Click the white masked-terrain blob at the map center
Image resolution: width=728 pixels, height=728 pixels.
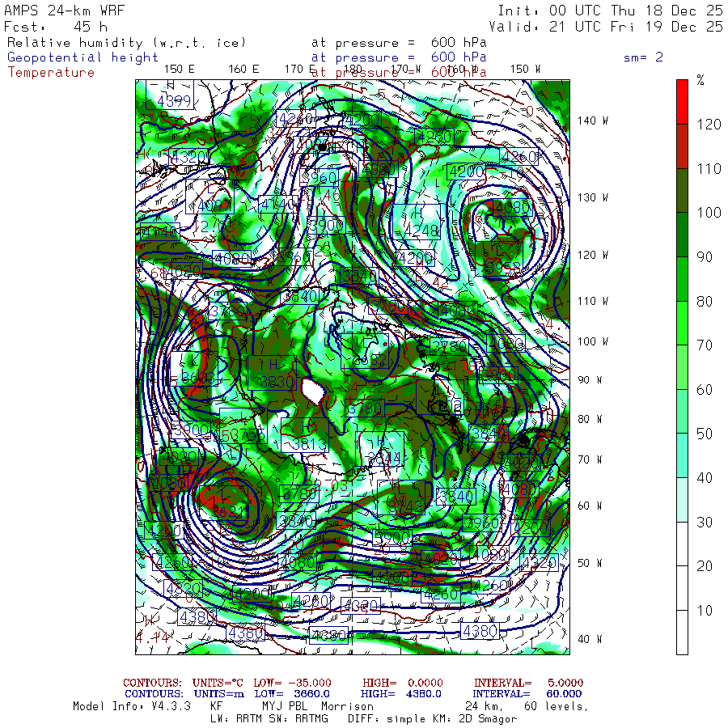click(x=313, y=391)
